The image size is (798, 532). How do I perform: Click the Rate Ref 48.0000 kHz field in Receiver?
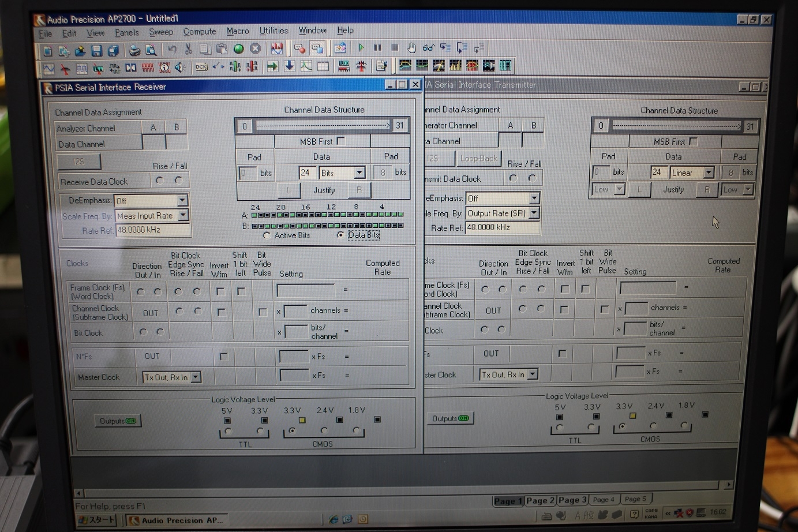coord(153,230)
